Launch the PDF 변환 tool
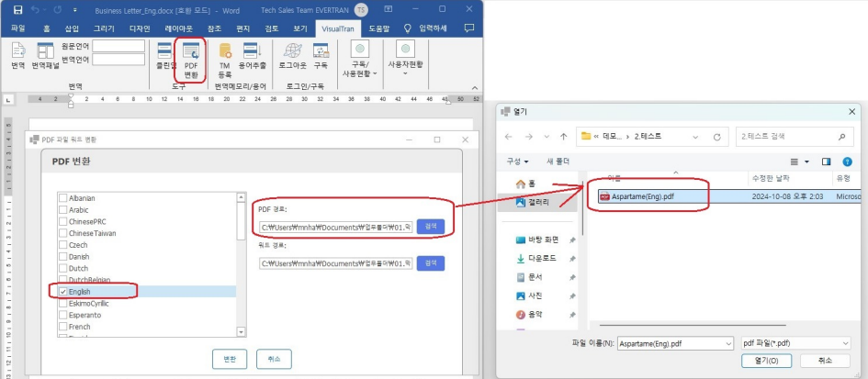Screen dimensions: 868x379 click(190, 60)
